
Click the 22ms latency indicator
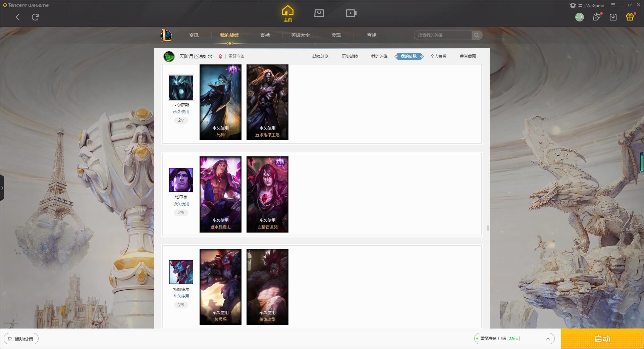(x=514, y=339)
